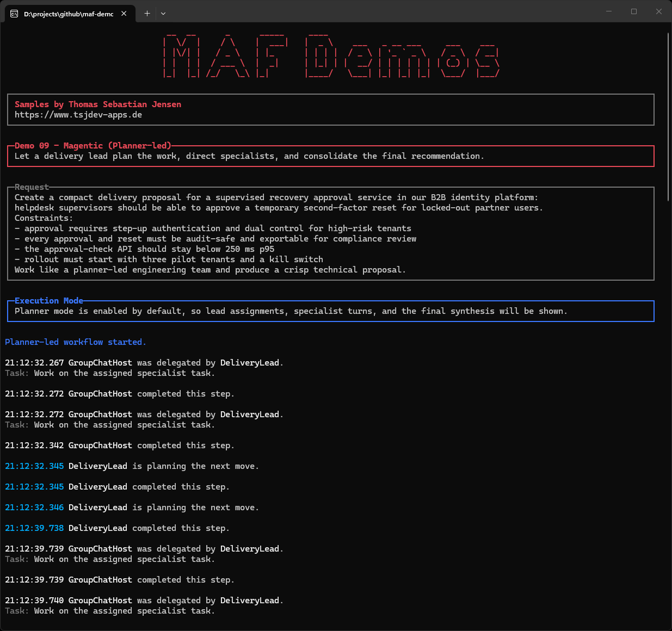Minimize the terminal window
This screenshot has width=672, height=631.
tap(609, 11)
